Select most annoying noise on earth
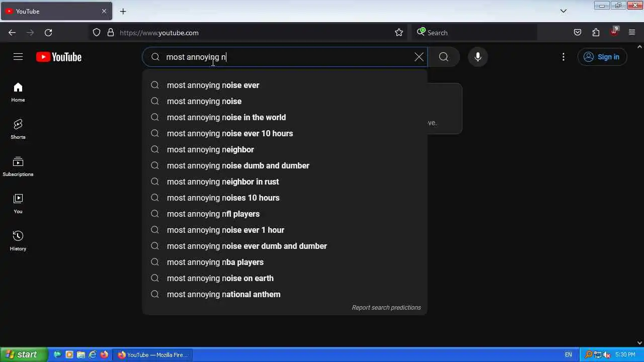 pyautogui.click(x=285, y=278)
